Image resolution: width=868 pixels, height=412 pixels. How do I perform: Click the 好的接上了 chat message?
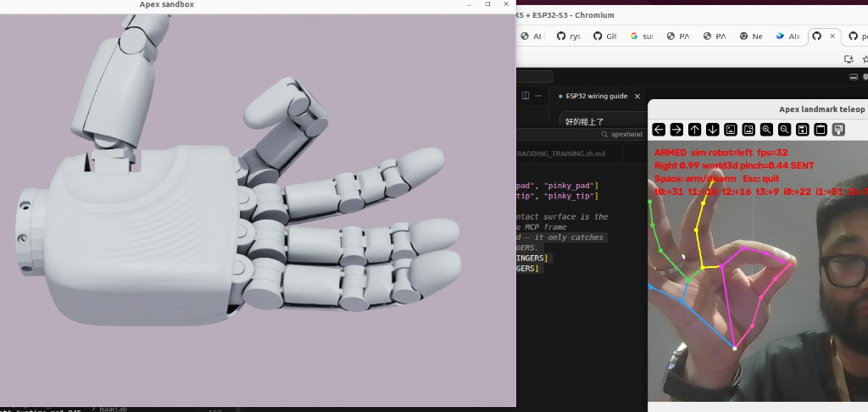pos(585,121)
